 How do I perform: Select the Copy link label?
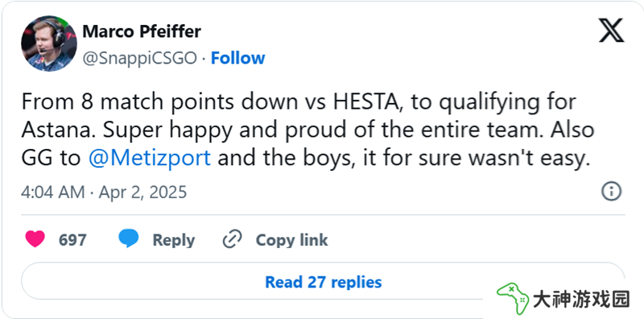(x=292, y=240)
